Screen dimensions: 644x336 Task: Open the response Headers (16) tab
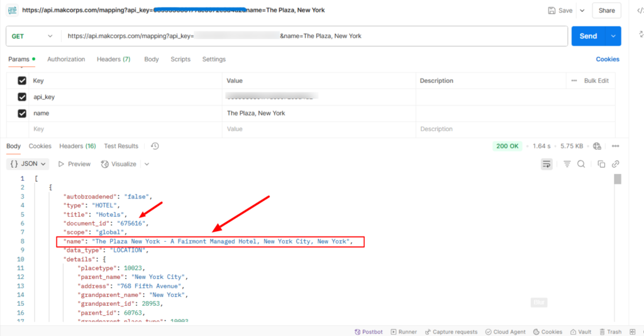[x=77, y=146]
